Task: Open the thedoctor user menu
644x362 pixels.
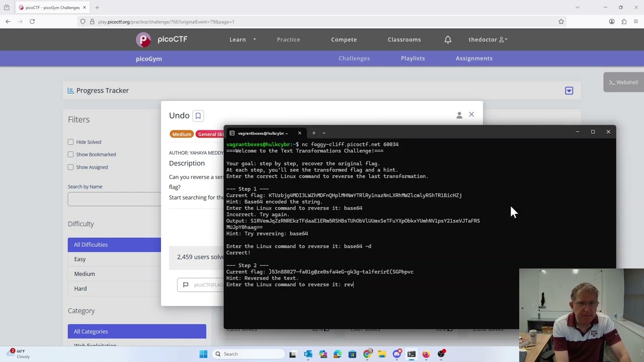Action: click(x=488, y=40)
